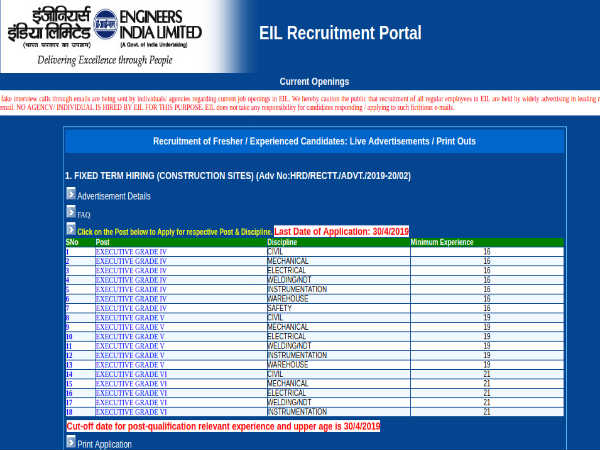Click the arrow icon beside Print Application

pyautogui.click(x=70, y=442)
